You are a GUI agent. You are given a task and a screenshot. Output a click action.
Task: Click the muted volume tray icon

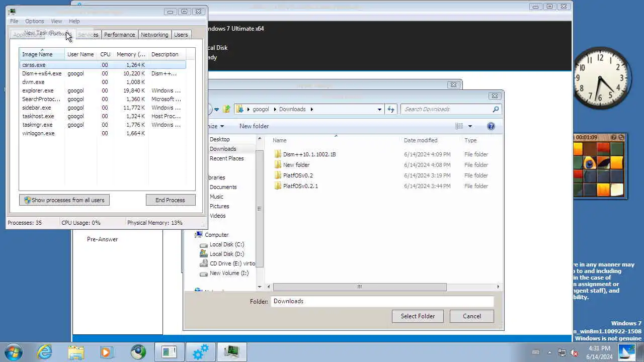(x=574, y=352)
